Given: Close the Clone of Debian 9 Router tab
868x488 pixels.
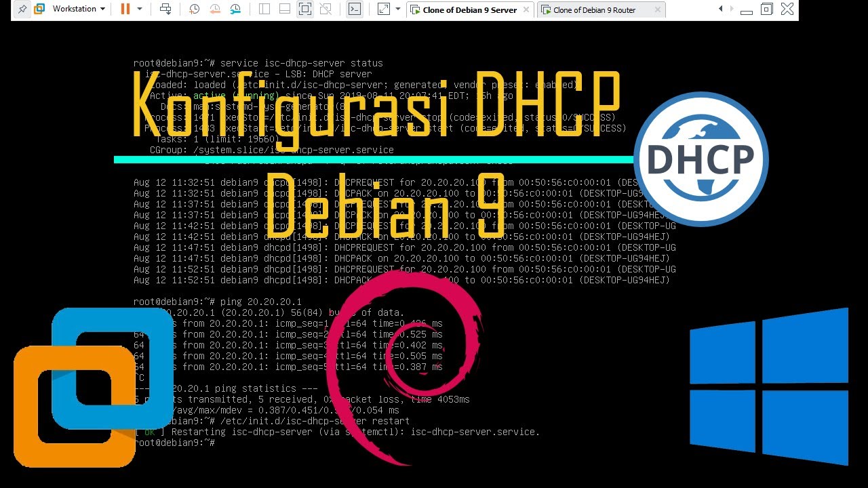Looking at the screenshot, I should click(x=657, y=10).
